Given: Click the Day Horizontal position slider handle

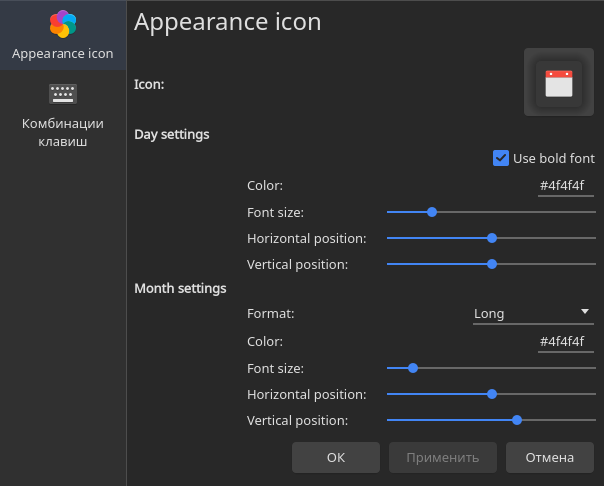Looking at the screenshot, I should coord(492,238).
